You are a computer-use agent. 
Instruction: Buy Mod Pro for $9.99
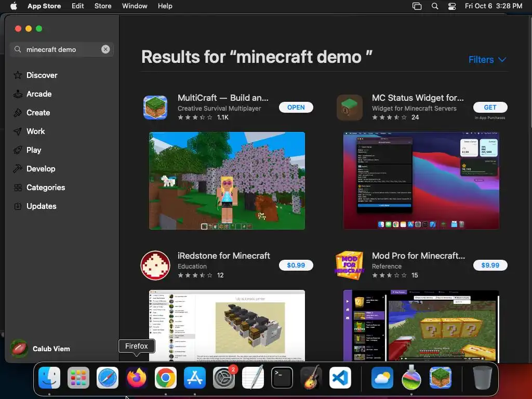click(x=490, y=265)
